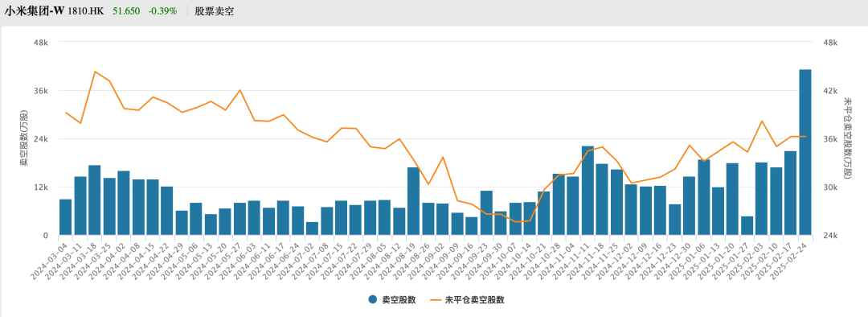
Task: Click the 2025-01-27 short bar
Action: 747,225
